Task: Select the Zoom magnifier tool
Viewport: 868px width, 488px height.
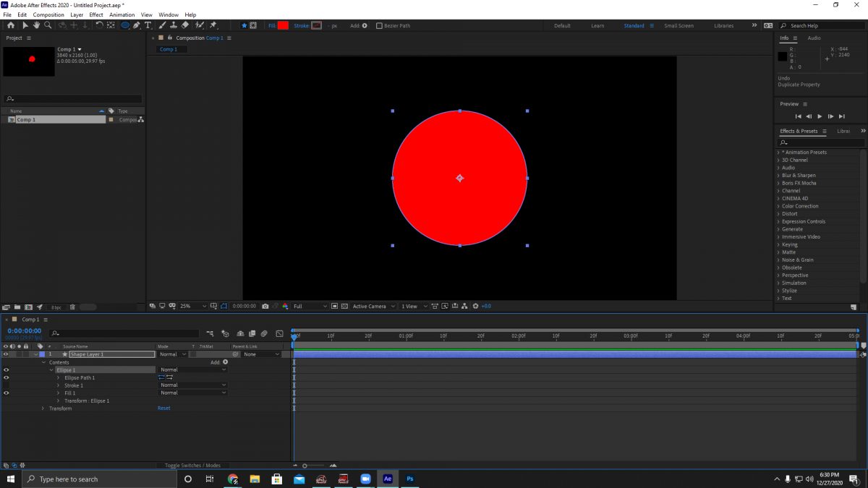Action: (x=48, y=25)
